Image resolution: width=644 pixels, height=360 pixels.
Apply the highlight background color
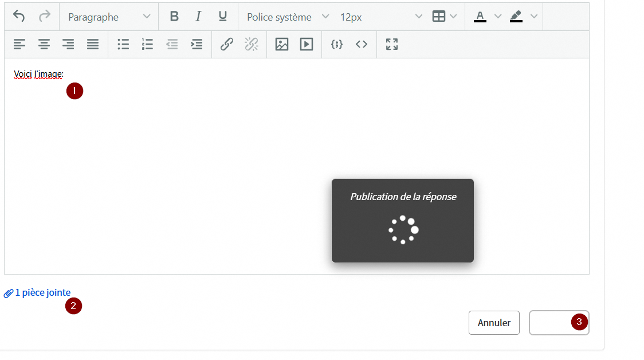coord(516,17)
